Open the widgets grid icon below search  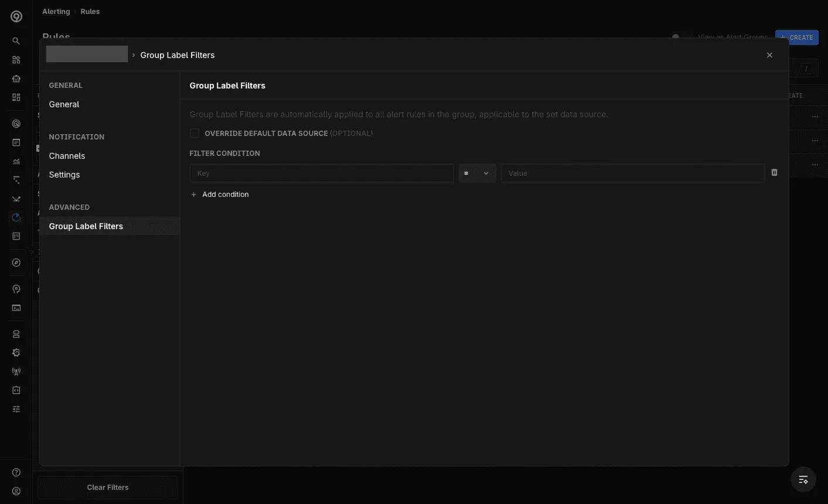pyautogui.click(x=16, y=60)
